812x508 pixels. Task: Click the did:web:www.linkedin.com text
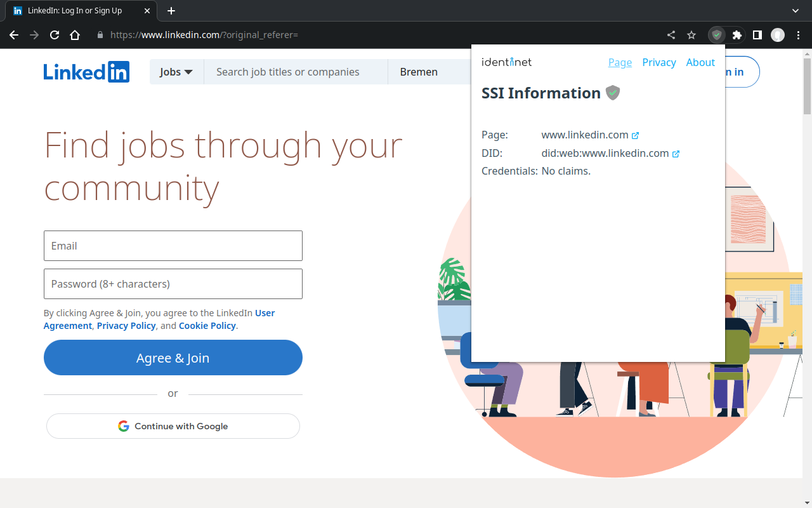pos(605,153)
